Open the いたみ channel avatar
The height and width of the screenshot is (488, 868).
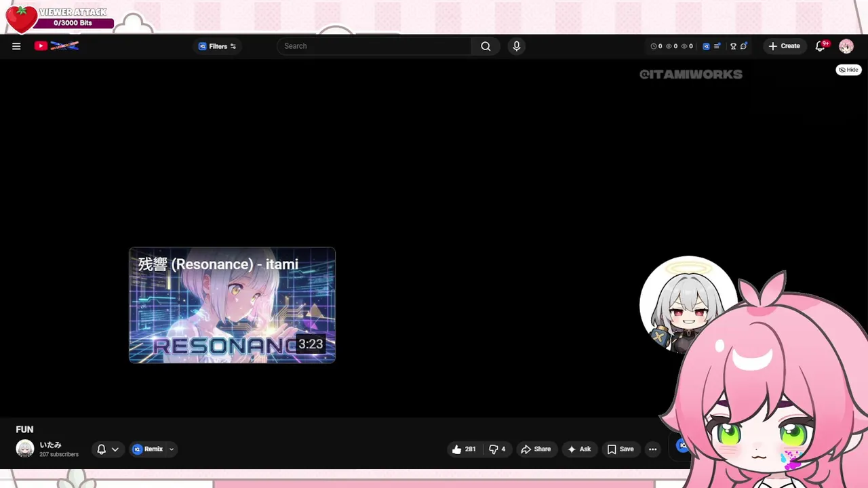point(25,449)
